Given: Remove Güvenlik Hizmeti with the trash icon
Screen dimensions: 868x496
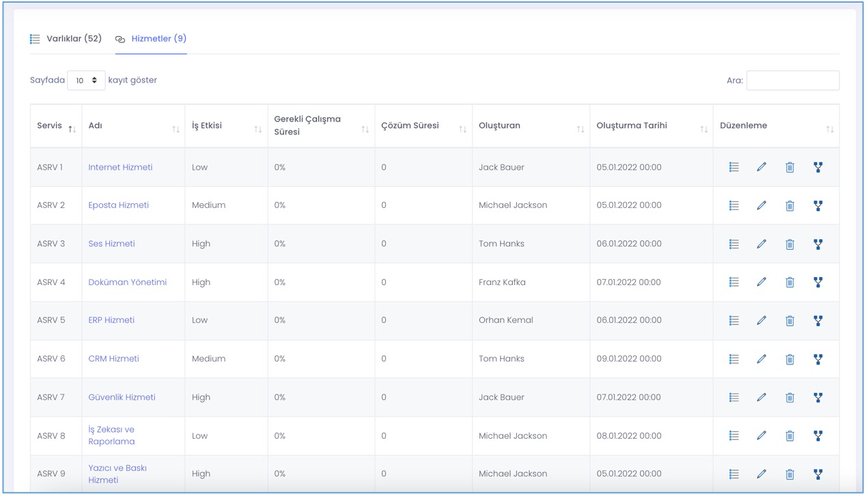Looking at the screenshot, I should [x=789, y=396].
